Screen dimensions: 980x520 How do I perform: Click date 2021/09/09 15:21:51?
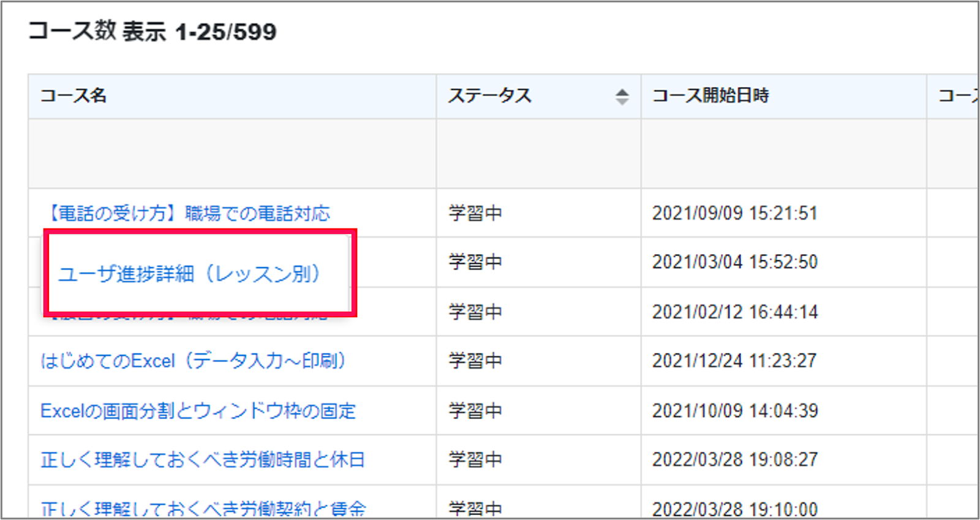(x=735, y=213)
